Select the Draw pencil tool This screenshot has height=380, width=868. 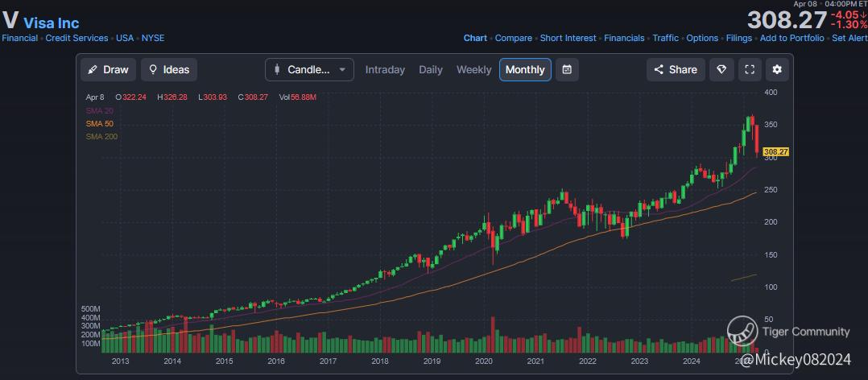click(x=108, y=70)
